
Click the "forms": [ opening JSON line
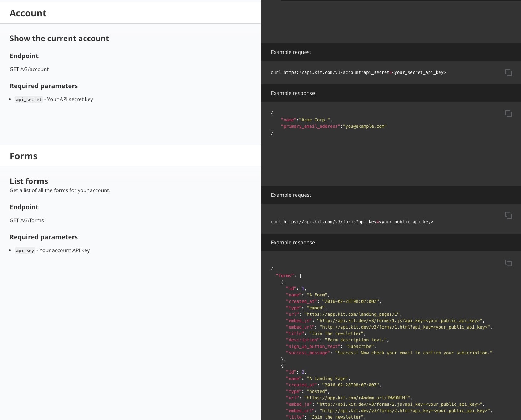(x=289, y=276)
